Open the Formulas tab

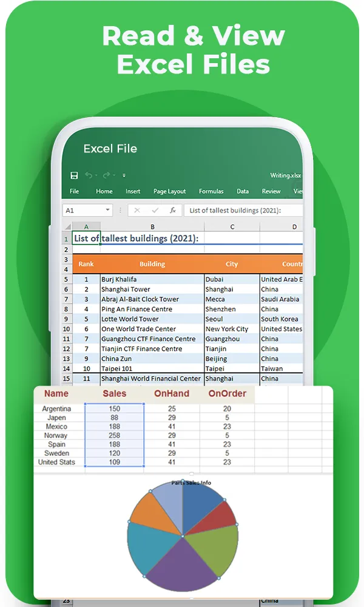211,191
